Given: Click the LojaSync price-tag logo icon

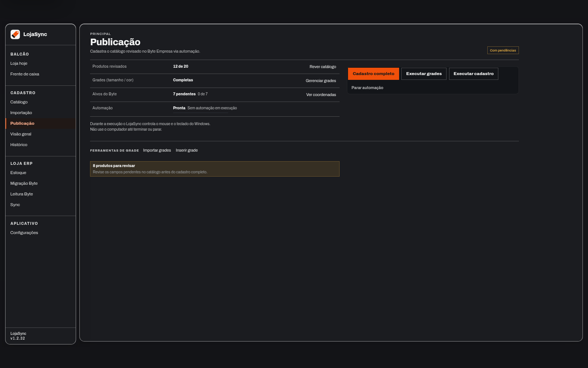Looking at the screenshot, I should (x=15, y=34).
